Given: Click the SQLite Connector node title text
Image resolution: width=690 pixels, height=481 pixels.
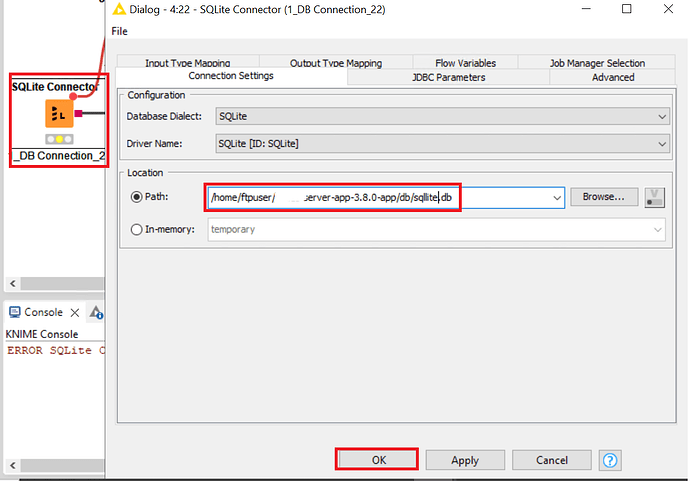Looking at the screenshot, I should (55, 87).
